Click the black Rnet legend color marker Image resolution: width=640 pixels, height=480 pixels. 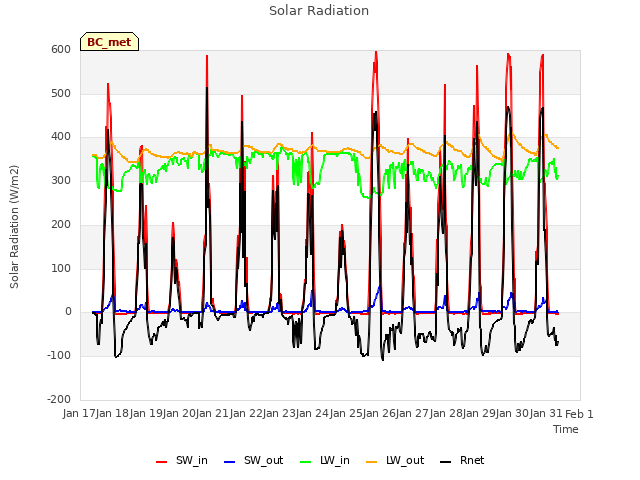[x=446, y=462]
